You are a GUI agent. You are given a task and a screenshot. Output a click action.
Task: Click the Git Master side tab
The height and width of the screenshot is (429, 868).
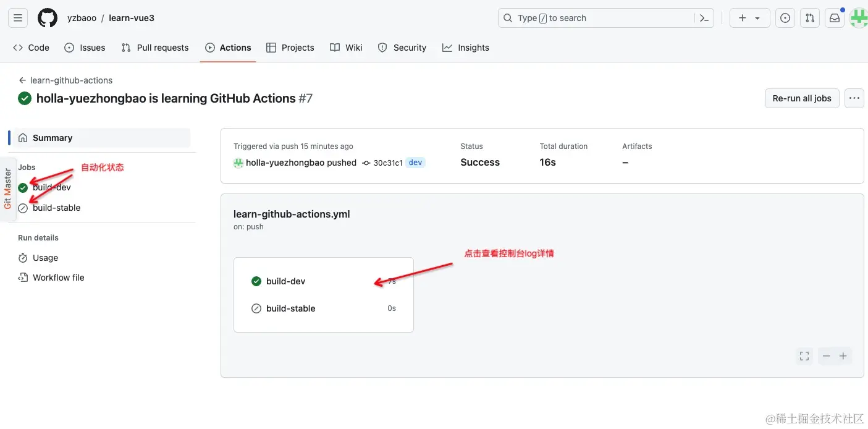pyautogui.click(x=8, y=189)
